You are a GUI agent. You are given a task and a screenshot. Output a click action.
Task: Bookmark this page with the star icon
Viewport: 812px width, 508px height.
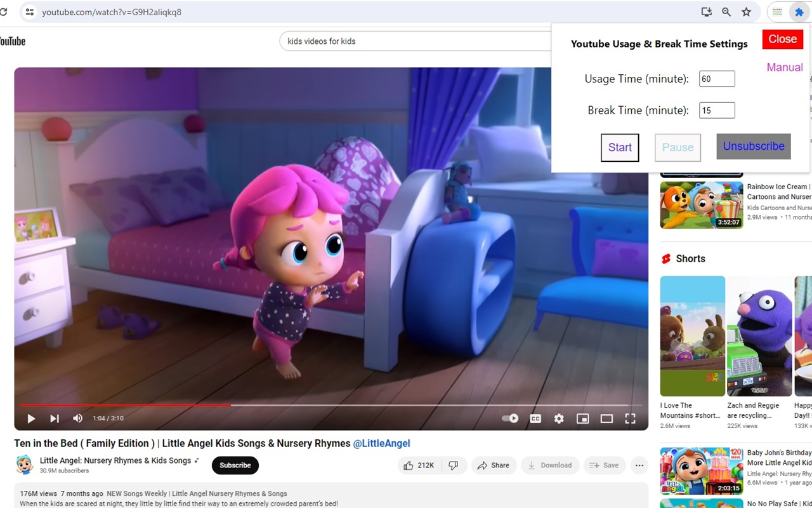point(747,12)
